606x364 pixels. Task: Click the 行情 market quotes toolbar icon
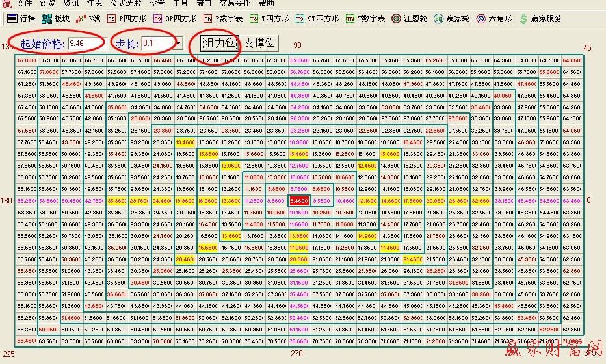(x=21, y=19)
